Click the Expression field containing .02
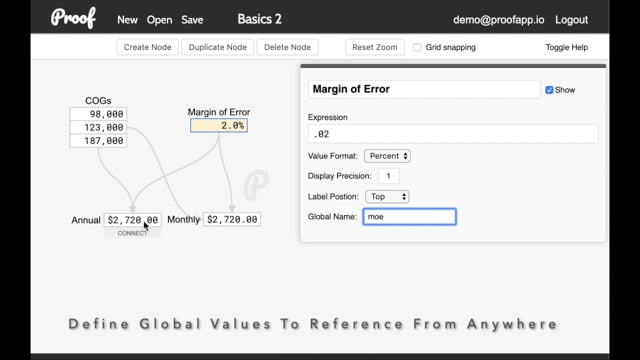Image resolution: width=640 pixels, height=360 pixels. [x=453, y=134]
